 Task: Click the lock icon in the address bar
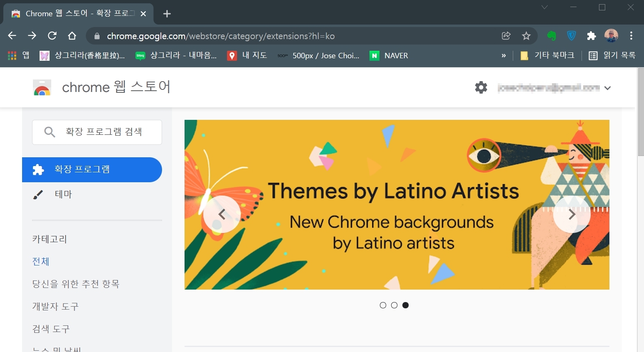(x=97, y=36)
